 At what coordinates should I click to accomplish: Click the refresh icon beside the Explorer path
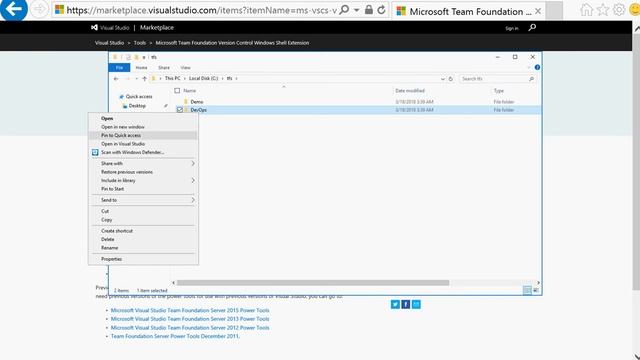coord(451,79)
